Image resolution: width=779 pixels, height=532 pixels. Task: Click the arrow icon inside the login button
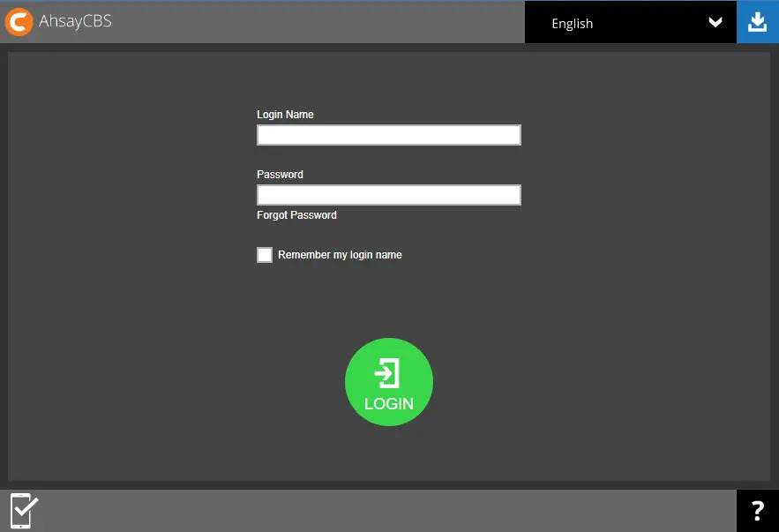click(x=387, y=374)
